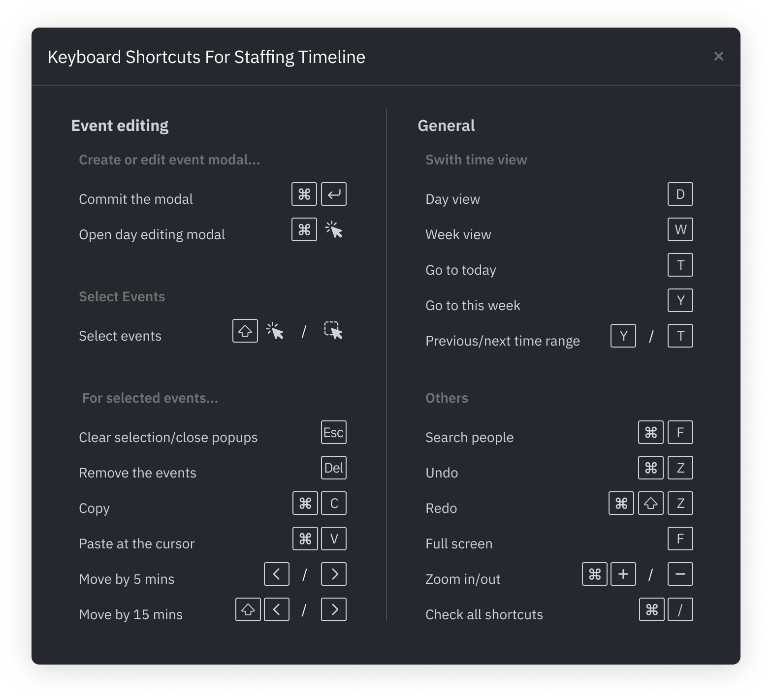Click the left arrow key for Move by 15 mins
772x700 pixels.
point(277,609)
